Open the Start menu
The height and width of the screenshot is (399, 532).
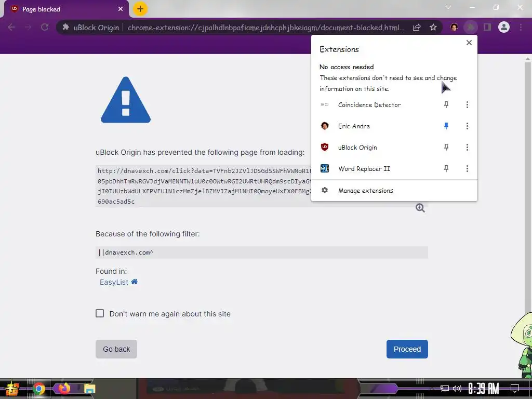tap(11, 389)
